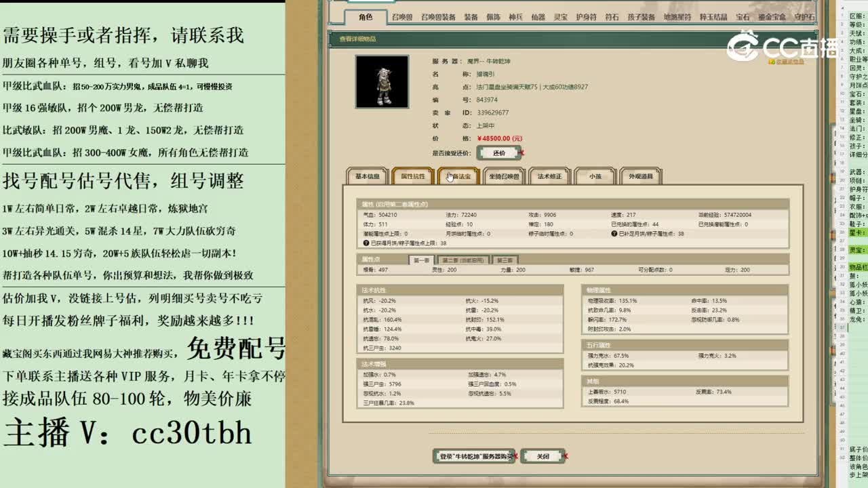Screen dimensions: 868x488
Task: Select the 属性抗性 sub-tab
Action: [x=413, y=176]
